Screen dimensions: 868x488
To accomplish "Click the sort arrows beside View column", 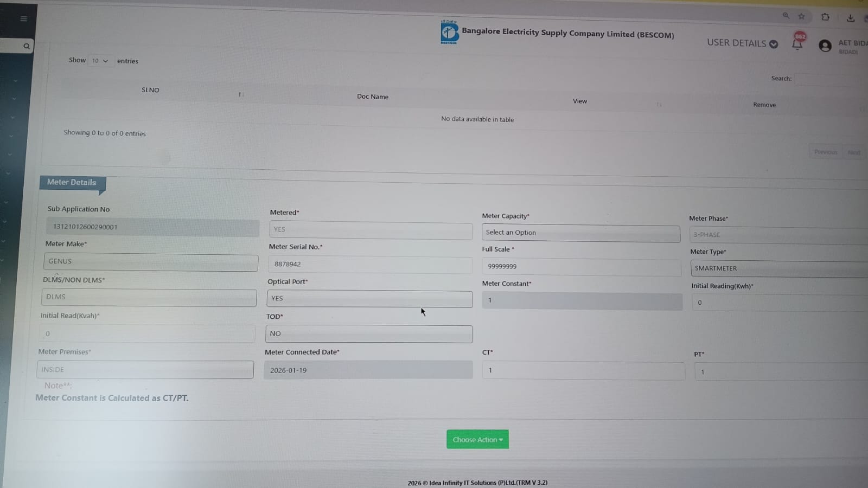I will coord(659,104).
